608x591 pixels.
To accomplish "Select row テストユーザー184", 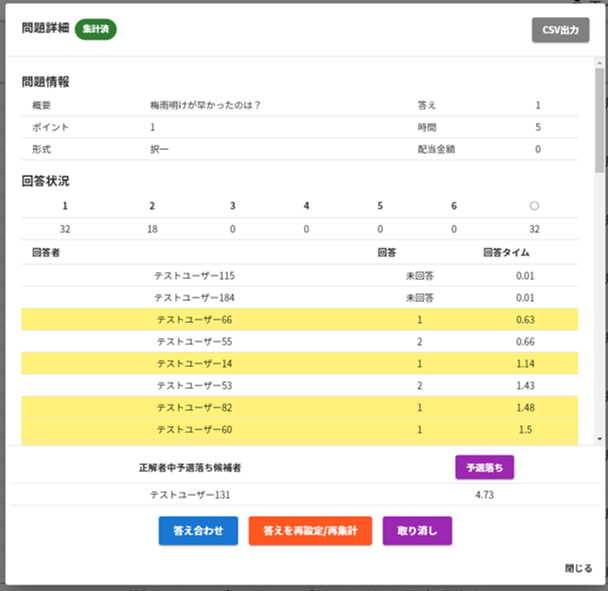I will click(299, 297).
